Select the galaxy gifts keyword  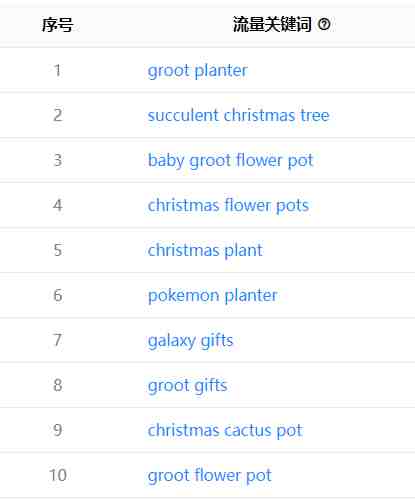click(191, 341)
